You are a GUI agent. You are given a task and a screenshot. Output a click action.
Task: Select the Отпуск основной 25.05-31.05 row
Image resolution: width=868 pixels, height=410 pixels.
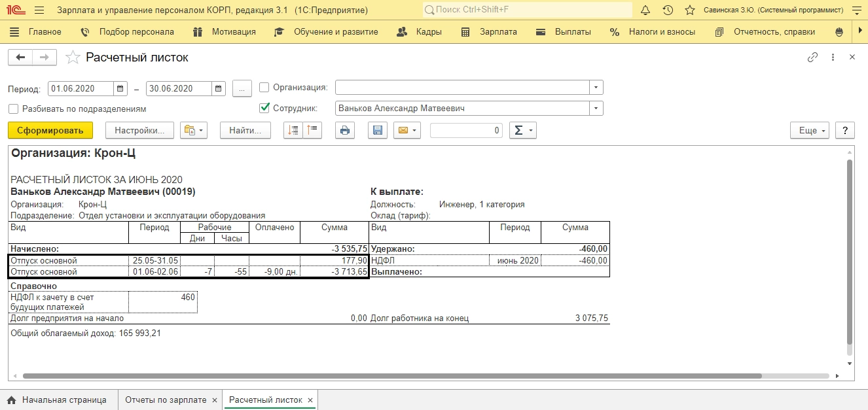tap(189, 260)
